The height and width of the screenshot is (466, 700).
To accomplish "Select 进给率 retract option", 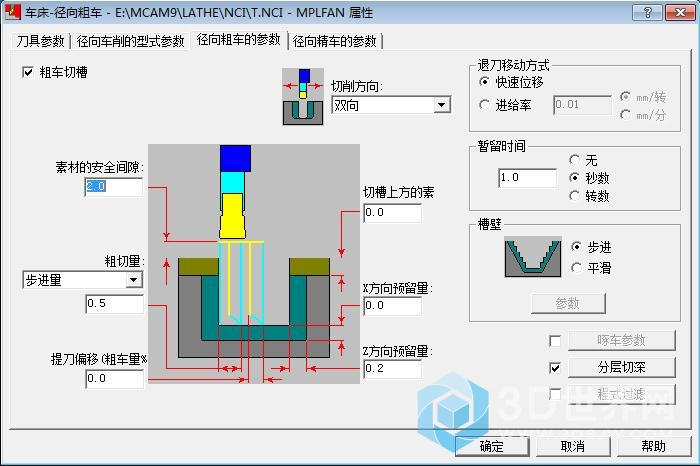I will [484, 105].
